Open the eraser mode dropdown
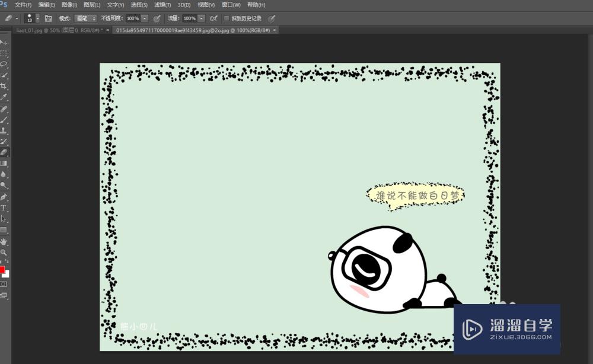This screenshot has height=364, width=593. (x=85, y=18)
